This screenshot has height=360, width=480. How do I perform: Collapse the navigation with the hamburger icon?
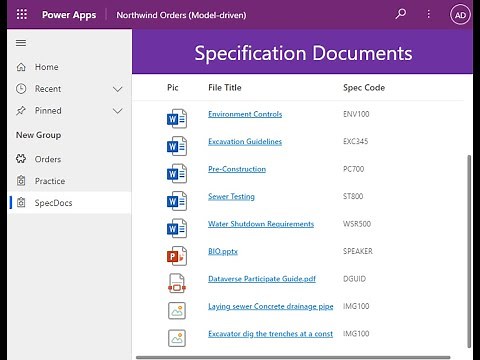[21, 43]
